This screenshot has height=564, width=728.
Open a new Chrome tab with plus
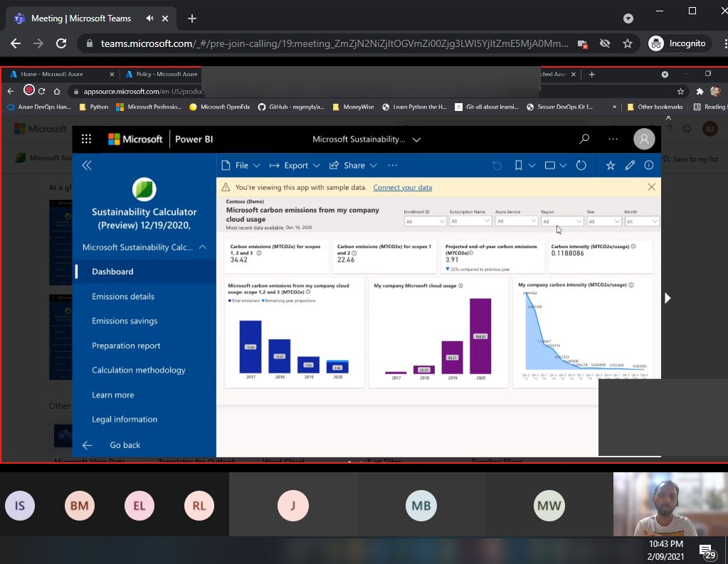pos(191,18)
